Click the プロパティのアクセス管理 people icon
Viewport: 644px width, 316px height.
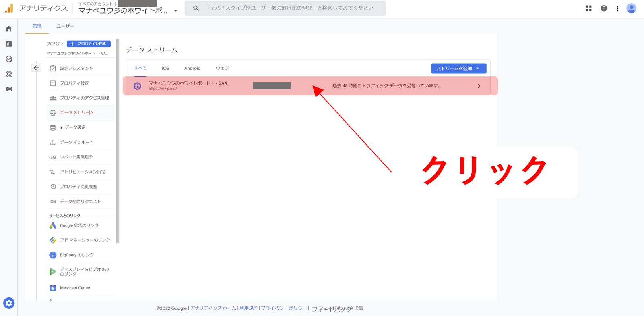53,98
